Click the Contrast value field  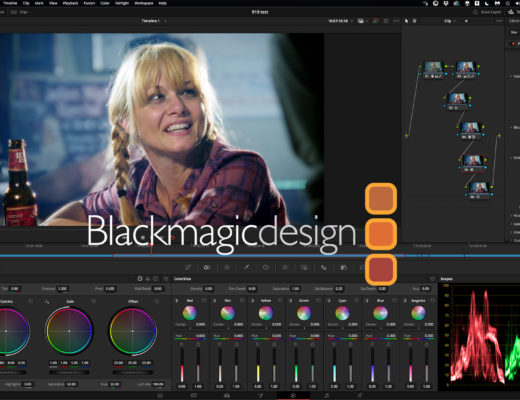pos(62,289)
